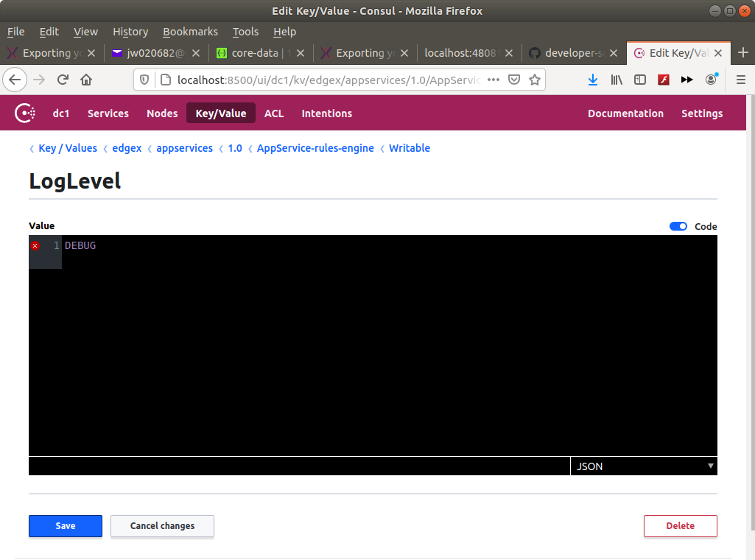Open the Library bookshelf icon

coord(617,80)
